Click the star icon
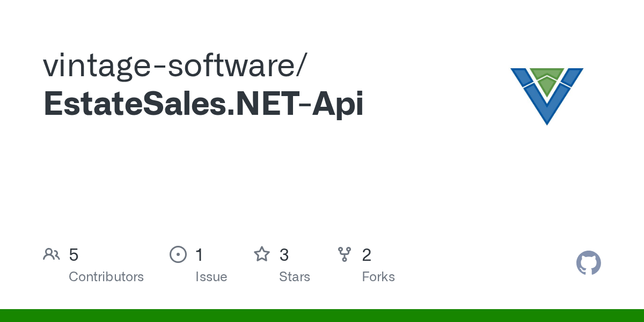644x322 pixels. pos(262,254)
